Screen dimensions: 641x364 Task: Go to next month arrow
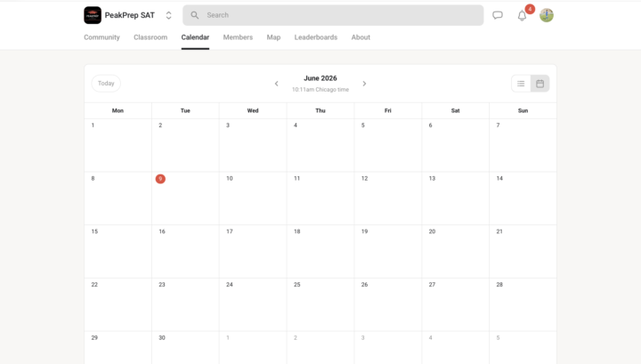click(x=364, y=84)
